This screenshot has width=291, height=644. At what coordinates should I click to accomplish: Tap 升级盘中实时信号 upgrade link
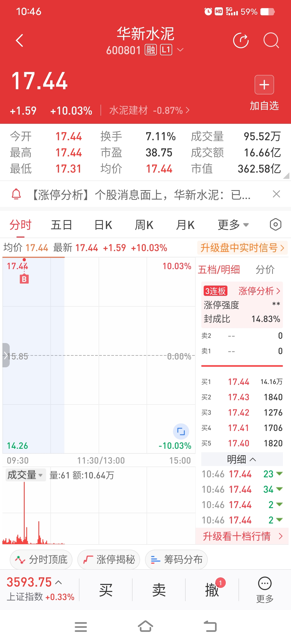pyautogui.click(x=242, y=248)
